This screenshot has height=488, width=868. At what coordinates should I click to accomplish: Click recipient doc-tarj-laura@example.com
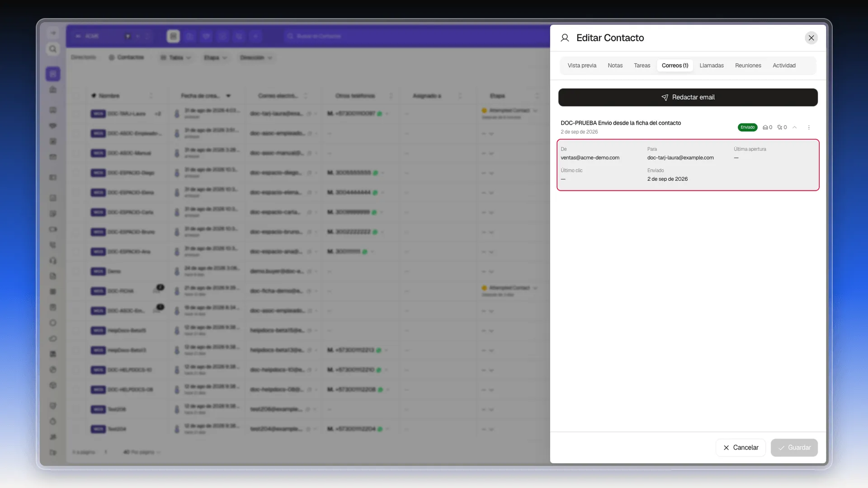click(680, 158)
